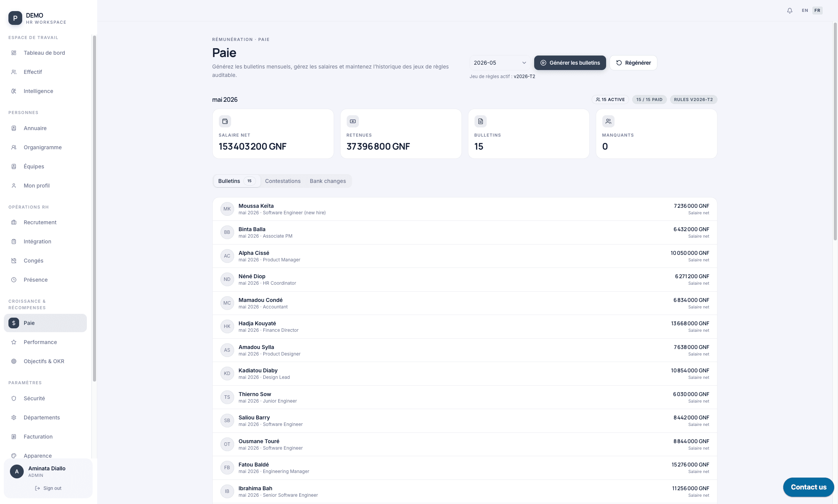Screen dimensions: 838x504
Task: Open Saliou Barry payslip row
Action: 465,421
